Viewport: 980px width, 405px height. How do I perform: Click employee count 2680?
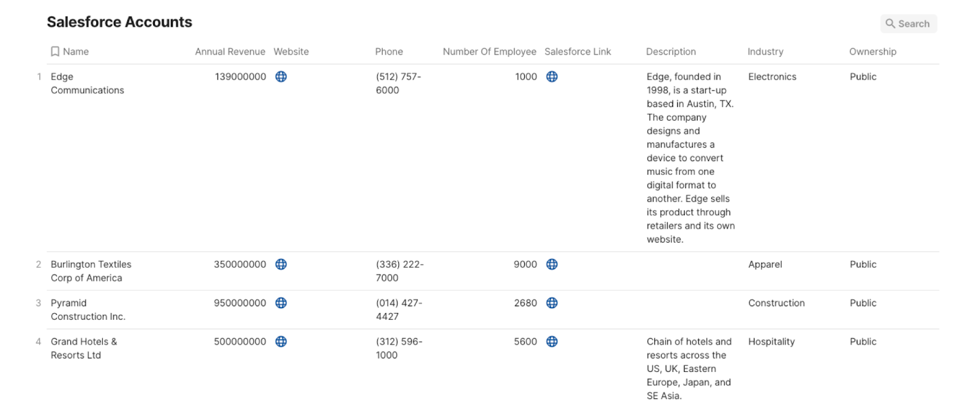coord(526,303)
